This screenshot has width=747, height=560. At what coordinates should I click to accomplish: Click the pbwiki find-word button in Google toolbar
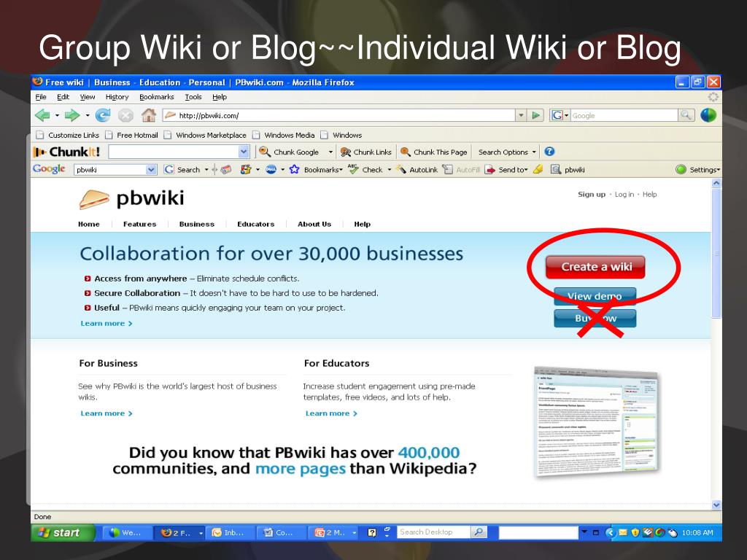[568, 169]
